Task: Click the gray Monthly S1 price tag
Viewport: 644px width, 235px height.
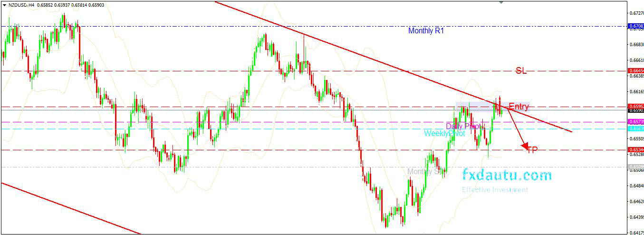Action: pos(635,167)
